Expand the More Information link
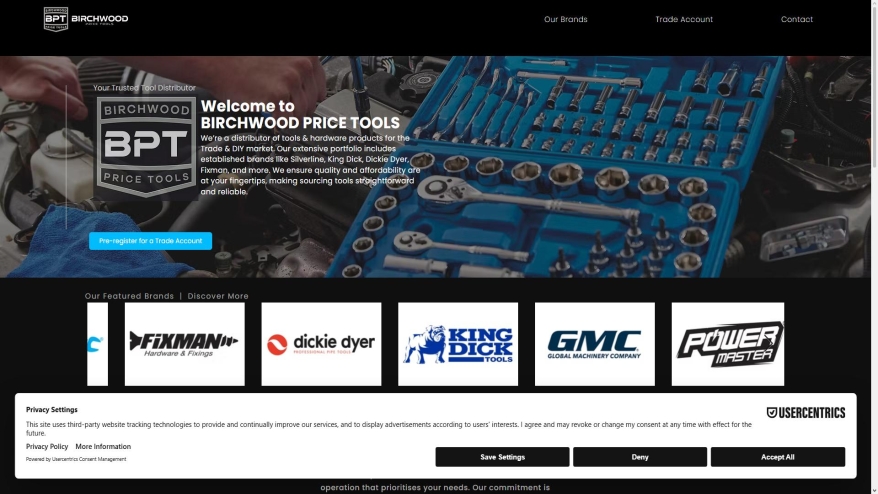The image size is (878, 494). [x=103, y=446]
